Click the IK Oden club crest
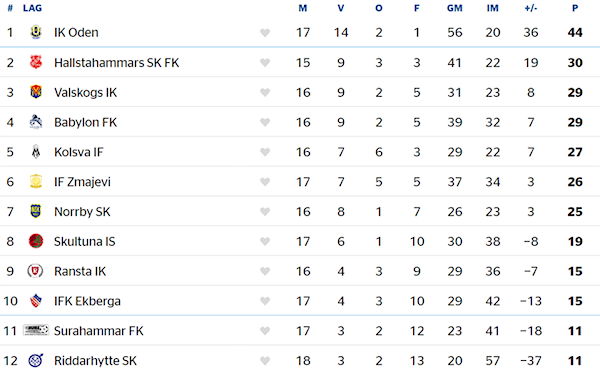The width and height of the screenshot is (600, 373). click(x=36, y=32)
